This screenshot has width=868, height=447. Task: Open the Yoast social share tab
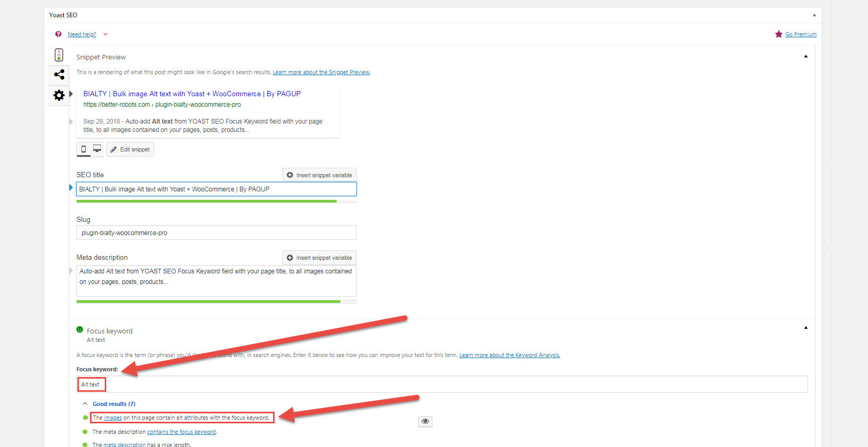pyautogui.click(x=59, y=74)
